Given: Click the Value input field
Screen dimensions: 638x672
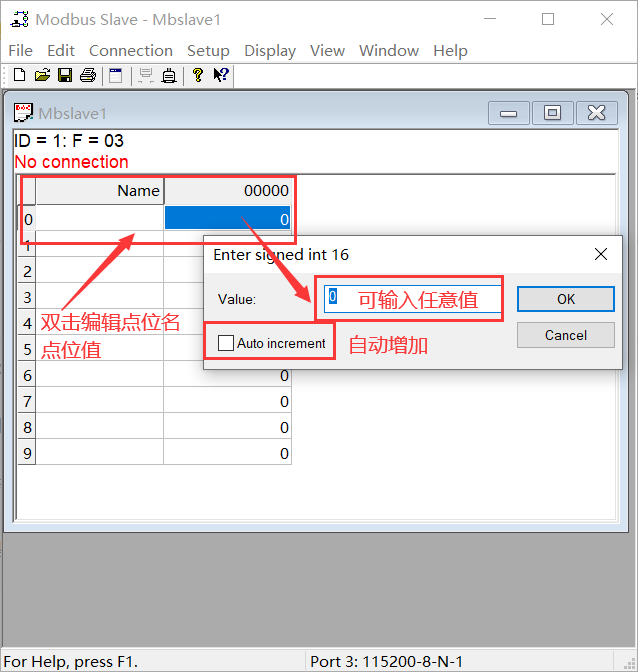Looking at the screenshot, I should pyautogui.click(x=413, y=299).
